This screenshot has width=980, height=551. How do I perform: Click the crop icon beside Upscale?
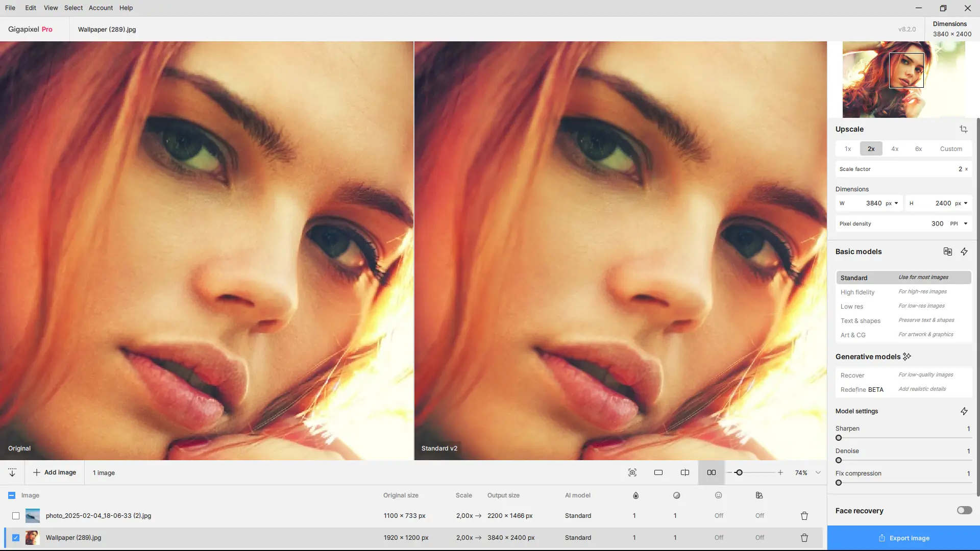coord(963,129)
